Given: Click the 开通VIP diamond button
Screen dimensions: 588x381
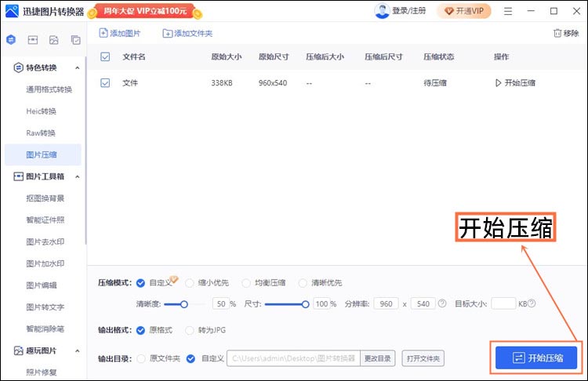Looking at the screenshot, I should [464, 11].
